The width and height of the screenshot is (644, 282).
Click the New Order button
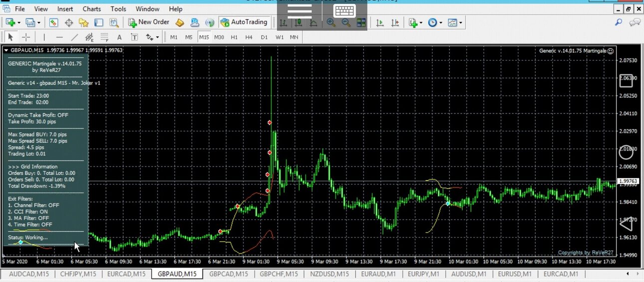tap(149, 22)
